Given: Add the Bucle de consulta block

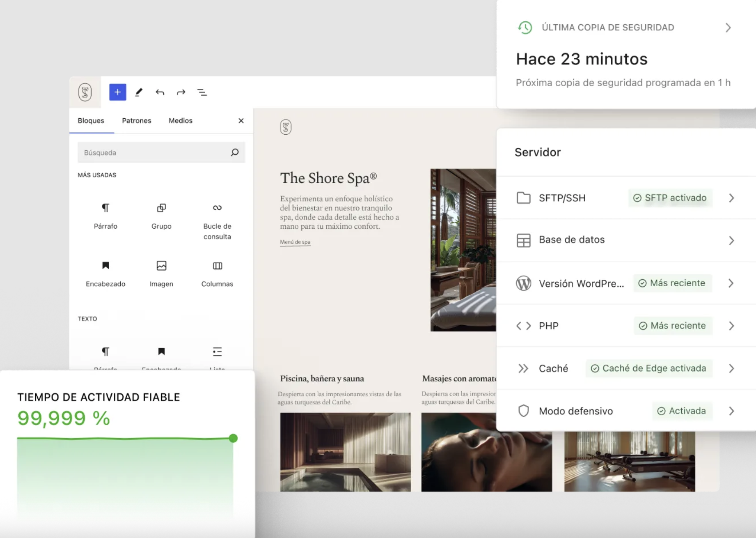Looking at the screenshot, I should (217, 221).
